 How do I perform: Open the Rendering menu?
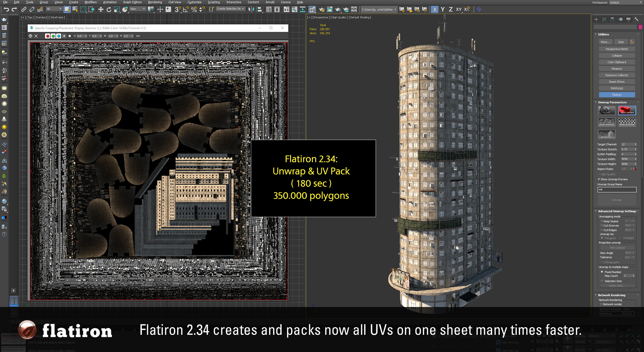(x=155, y=2)
